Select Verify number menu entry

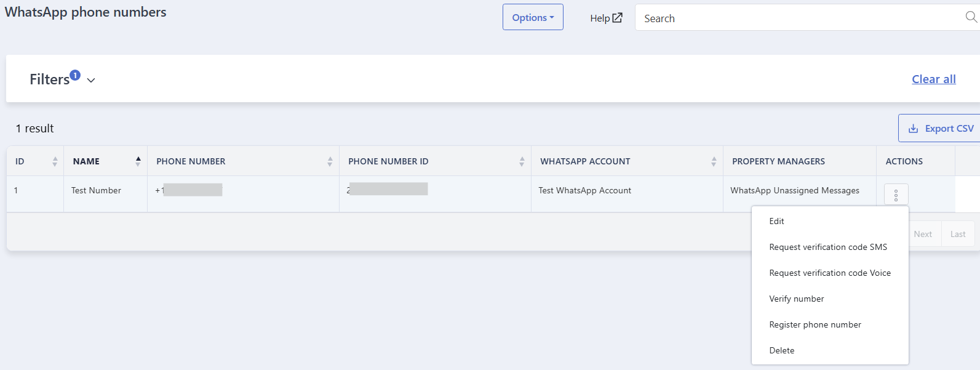[x=830, y=299]
